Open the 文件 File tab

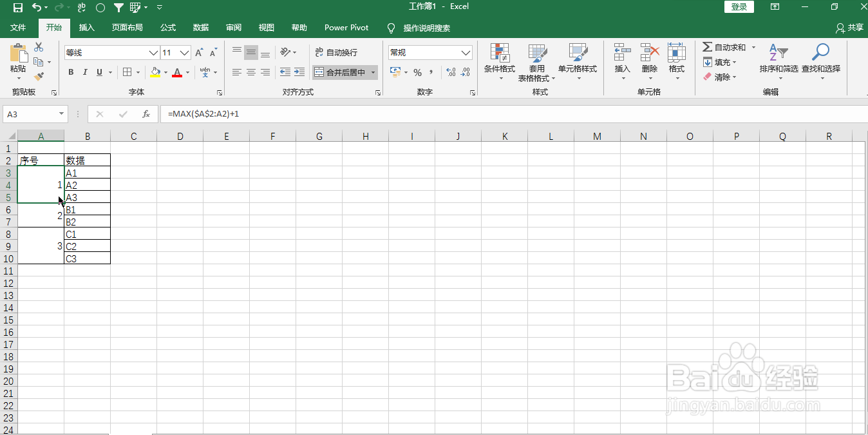coord(18,28)
